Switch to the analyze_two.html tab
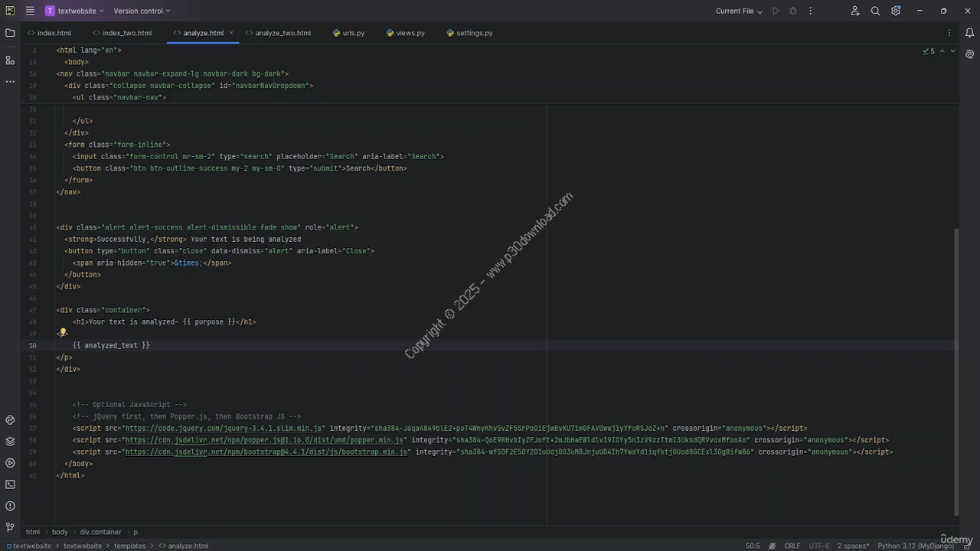The height and width of the screenshot is (551, 980). coord(277,33)
